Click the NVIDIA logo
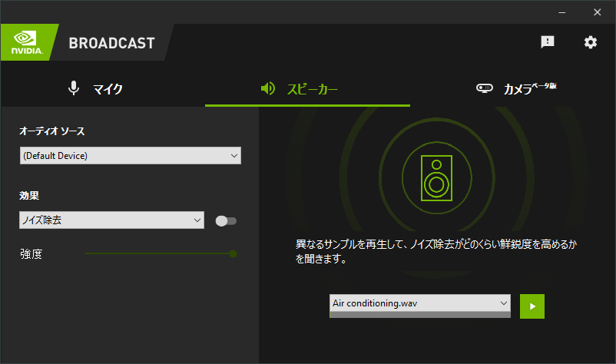The image size is (616, 364). [x=27, y=42]
